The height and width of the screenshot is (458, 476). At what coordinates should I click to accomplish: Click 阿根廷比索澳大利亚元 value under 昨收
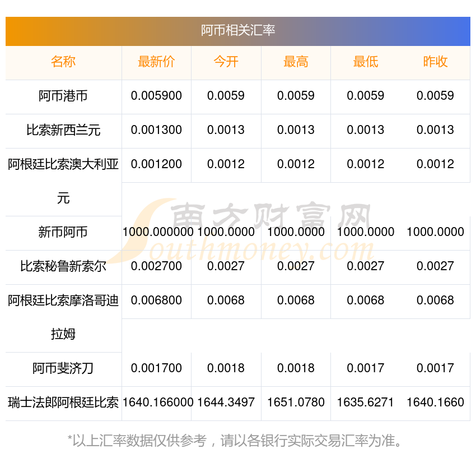pyautogui.click(x=435, y=164)
